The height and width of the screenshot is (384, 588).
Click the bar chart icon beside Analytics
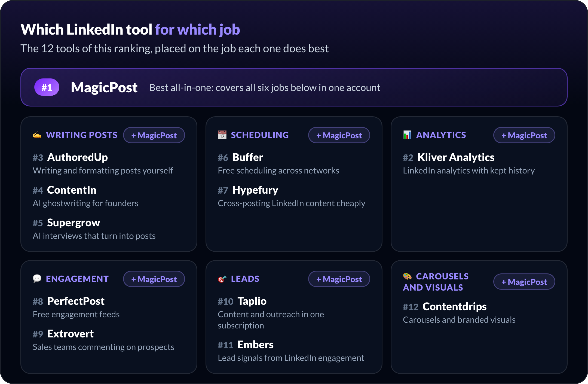pos(407,135)
